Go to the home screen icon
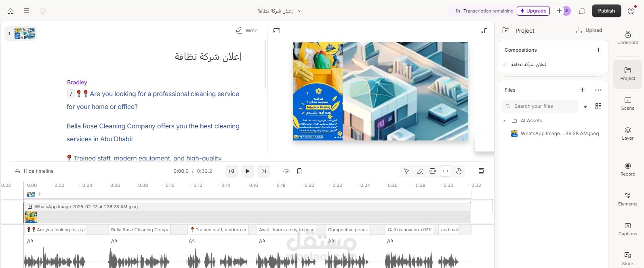This screenshot has width=644, height=268. click(x=11, y=11)
